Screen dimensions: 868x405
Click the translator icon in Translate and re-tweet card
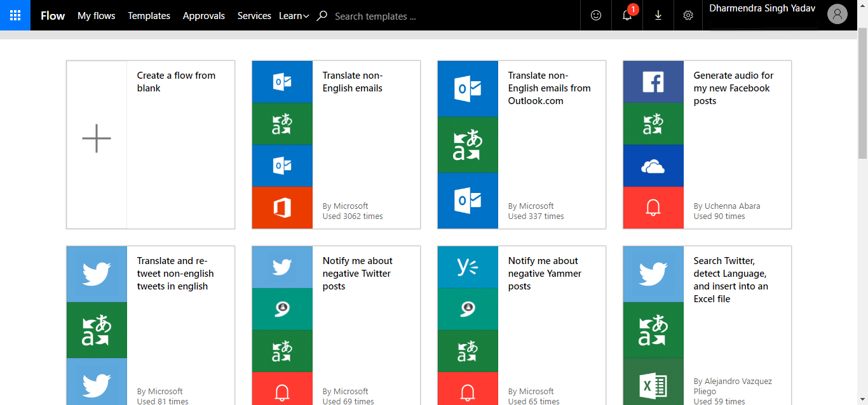click(x=97, y=330)
